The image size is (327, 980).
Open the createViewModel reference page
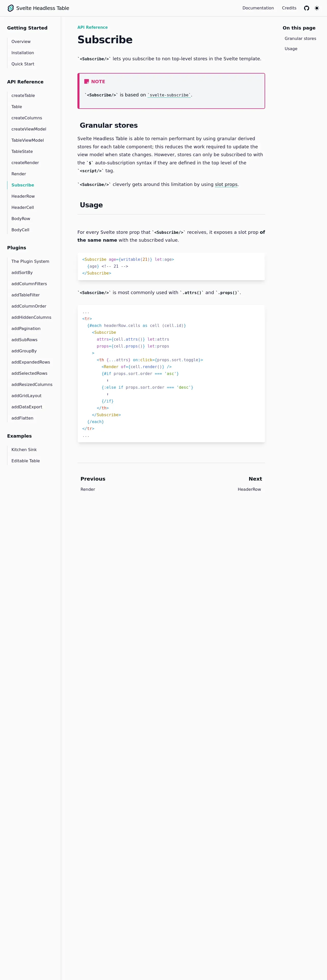tap(29, 129)
